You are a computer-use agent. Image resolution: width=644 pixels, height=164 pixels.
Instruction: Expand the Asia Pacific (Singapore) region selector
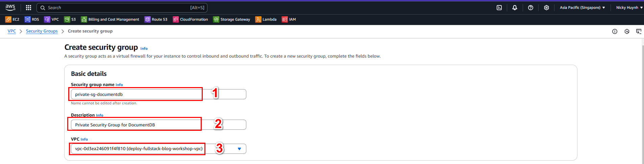[x=582, y=7]
